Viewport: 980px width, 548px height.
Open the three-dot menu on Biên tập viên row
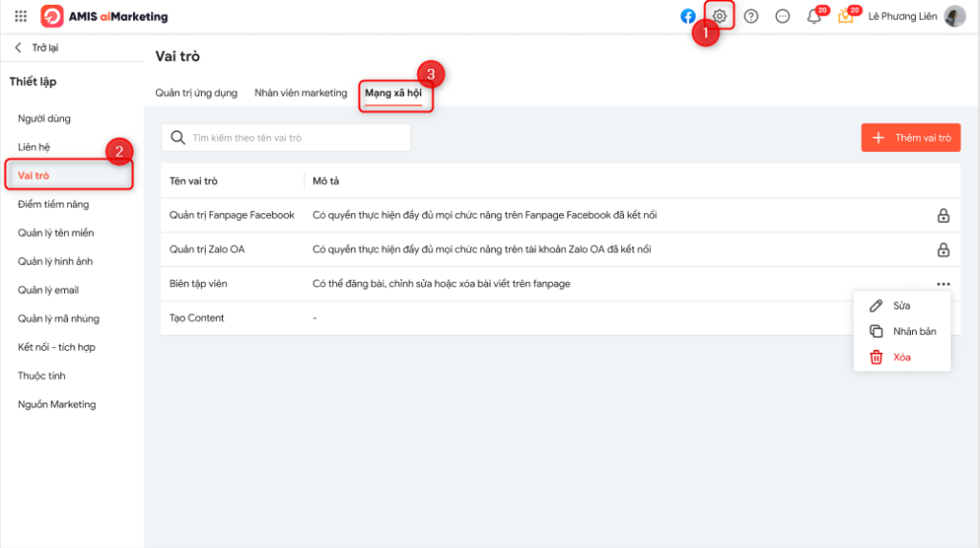tap(943, 284)
